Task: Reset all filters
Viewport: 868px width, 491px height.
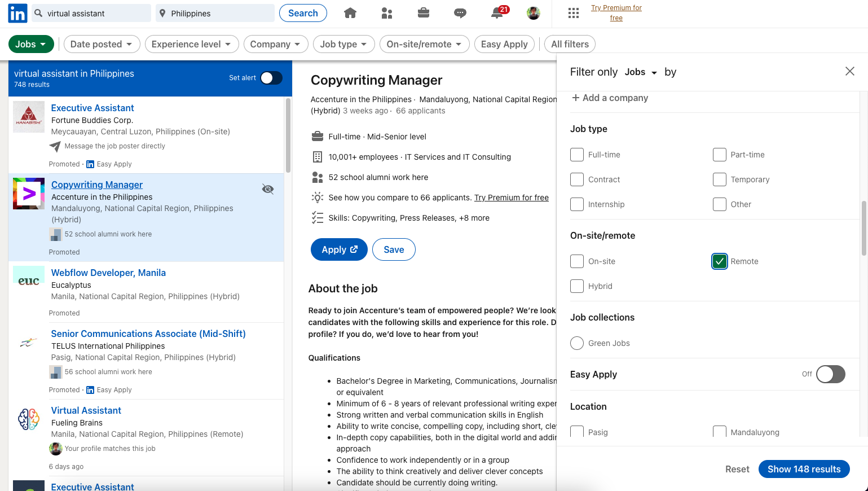Action: 737,469
